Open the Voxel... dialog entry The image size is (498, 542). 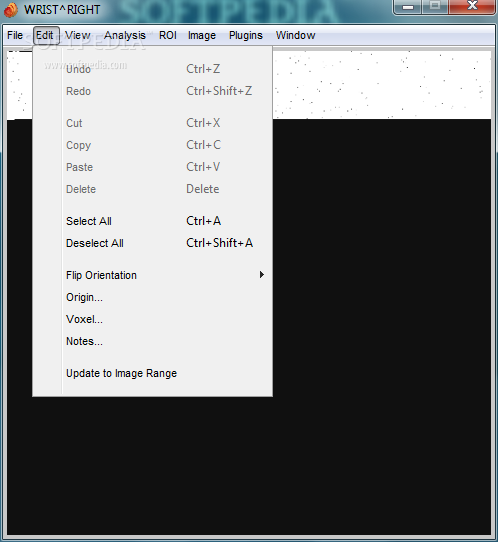tap(152, 319)
